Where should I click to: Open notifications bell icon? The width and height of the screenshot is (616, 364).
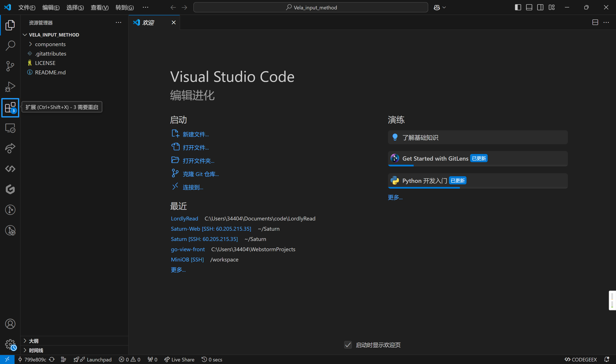click(x=606, y=359)
